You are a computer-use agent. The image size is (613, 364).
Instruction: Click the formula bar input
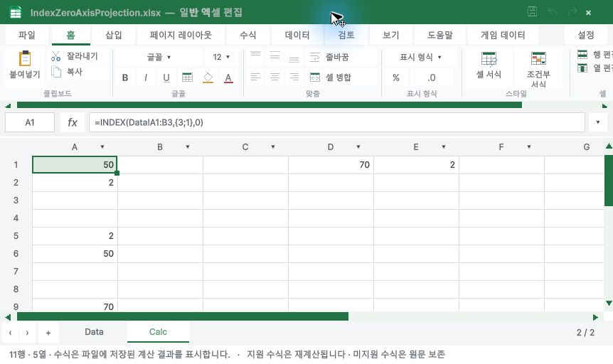pyautogui.click(x=336, y=122)
